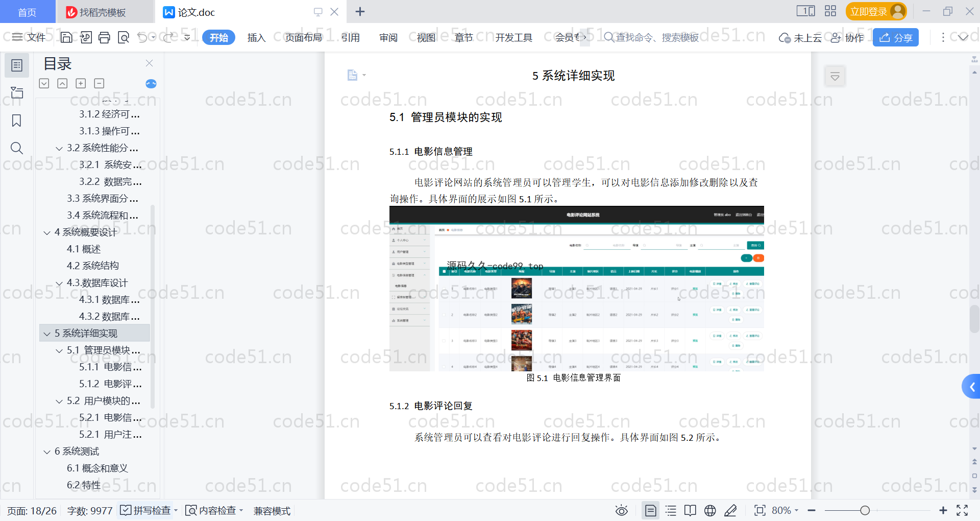Jump to 4.2 系统结构 in outline
This screenshot has height=521, width=980.
pyautogui.click(x=93, y=266)
